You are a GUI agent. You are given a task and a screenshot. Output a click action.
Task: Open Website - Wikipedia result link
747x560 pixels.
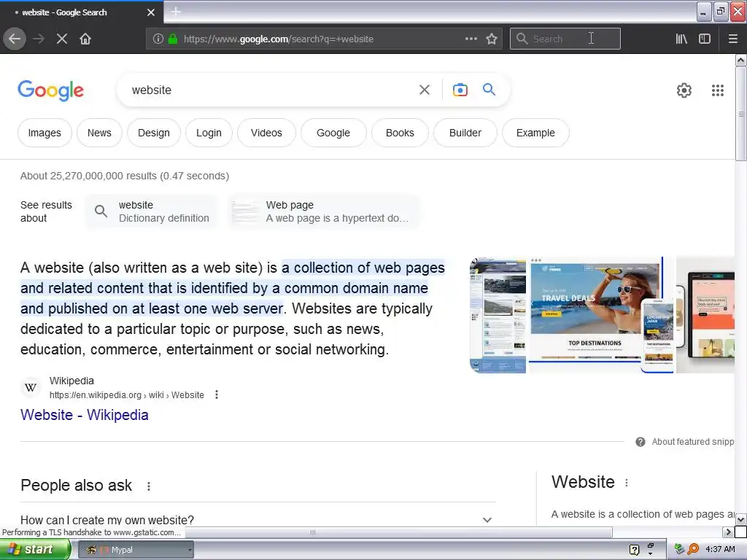tap(85, 415)
